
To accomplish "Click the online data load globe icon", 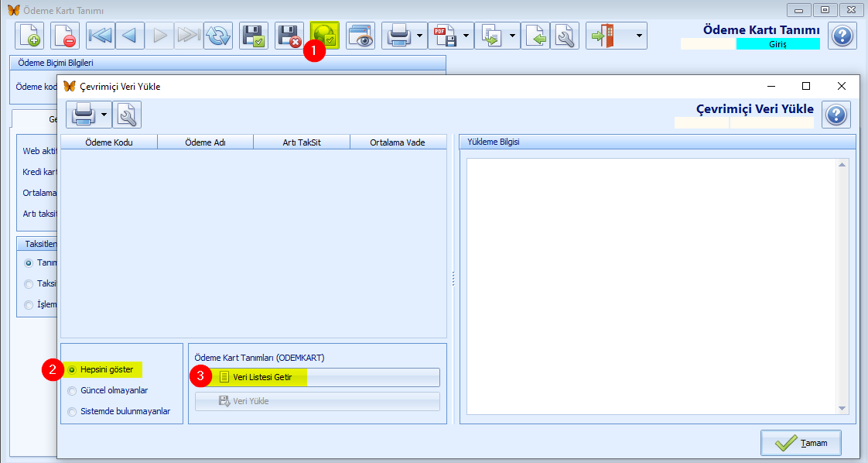I will (324, 35).
